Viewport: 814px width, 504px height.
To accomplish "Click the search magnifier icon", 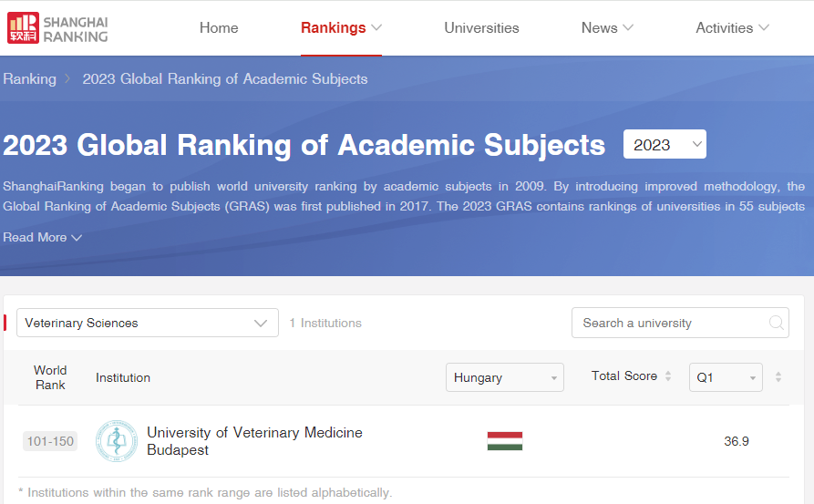I will click(776, 323).
